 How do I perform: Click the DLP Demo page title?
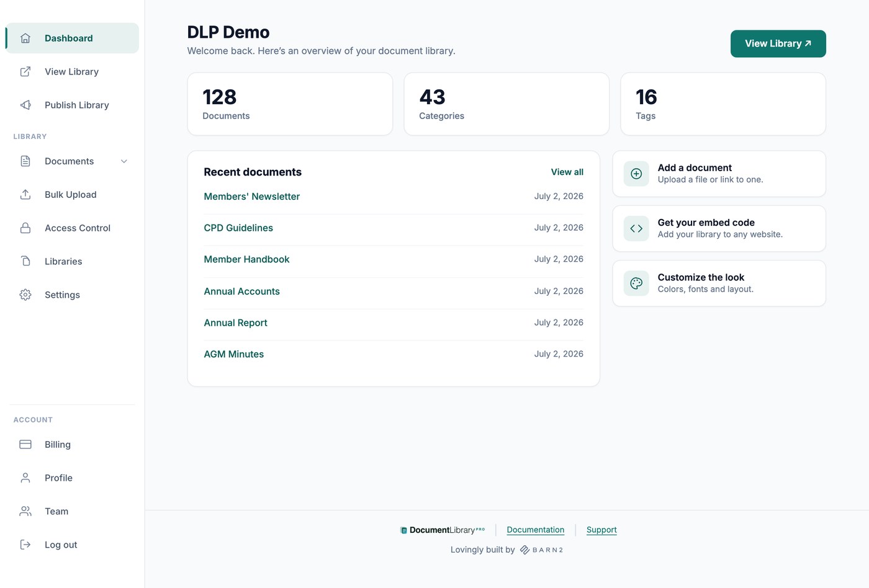pos(228,32)
